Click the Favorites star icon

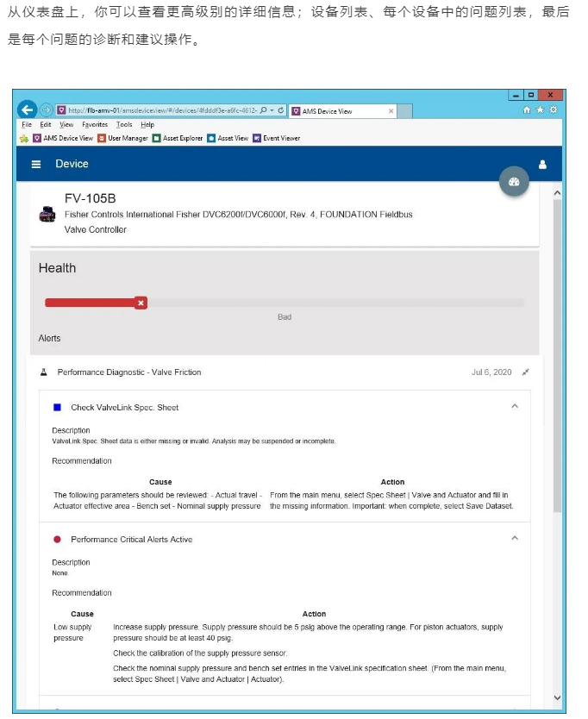tap(540, 109)
